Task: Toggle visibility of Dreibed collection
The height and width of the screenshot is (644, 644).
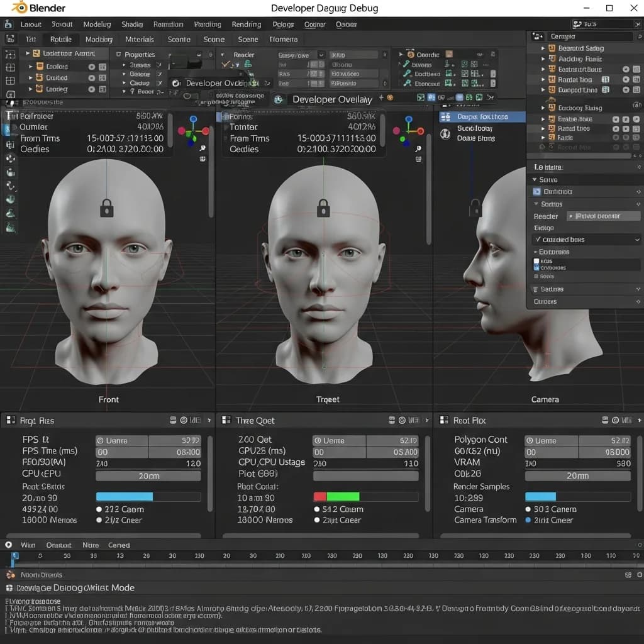Action: (x=91, y=77)
